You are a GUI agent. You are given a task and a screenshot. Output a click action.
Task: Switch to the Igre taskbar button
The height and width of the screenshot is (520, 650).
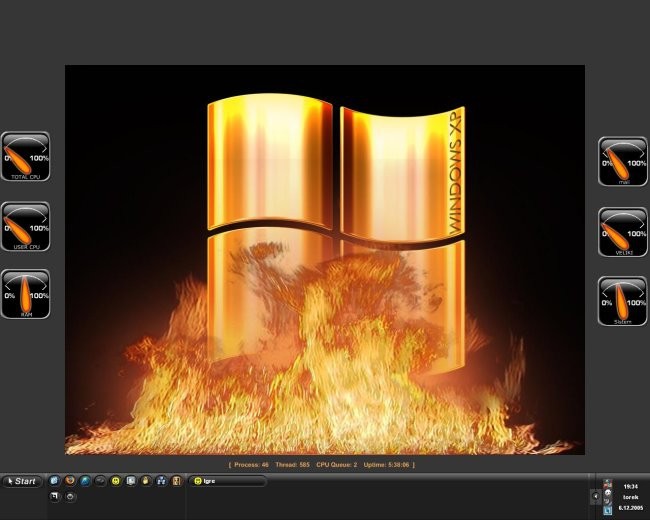click(228, 481)
